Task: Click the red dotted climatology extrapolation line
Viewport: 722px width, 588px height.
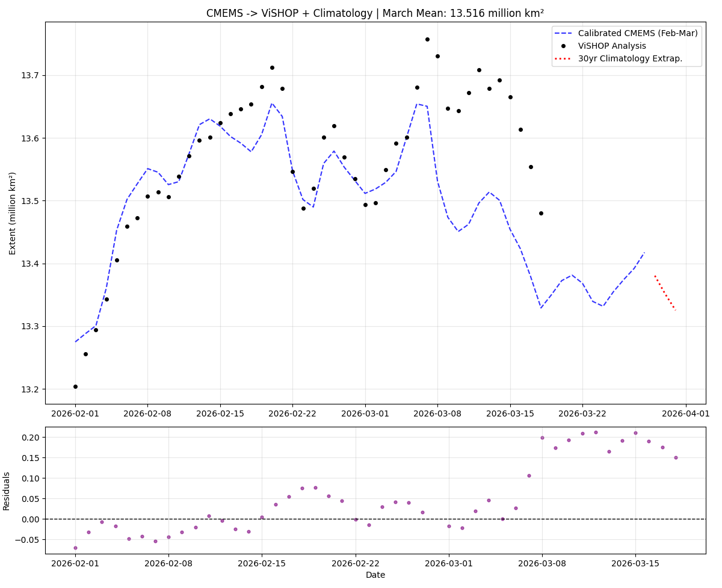Action: (x=665, y=293)
